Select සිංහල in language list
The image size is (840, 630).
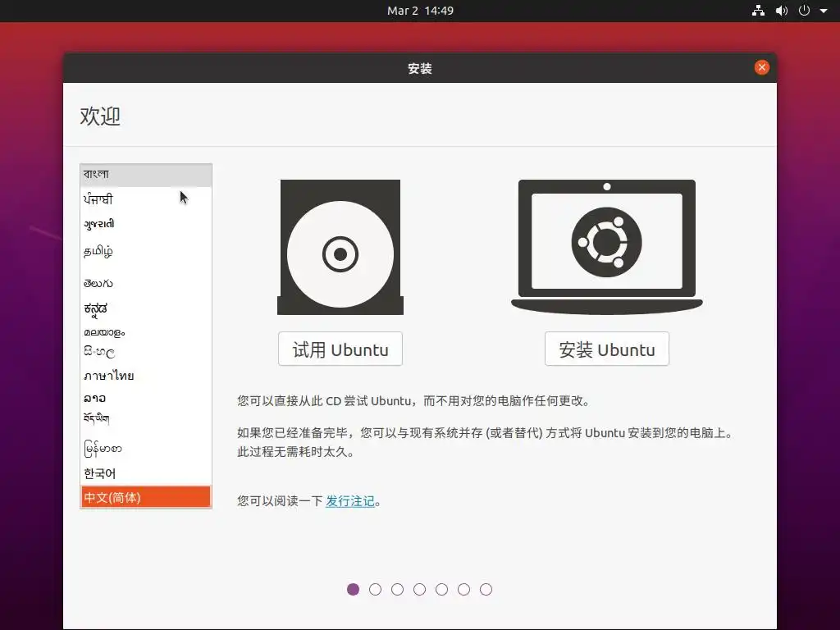[146, 352]
